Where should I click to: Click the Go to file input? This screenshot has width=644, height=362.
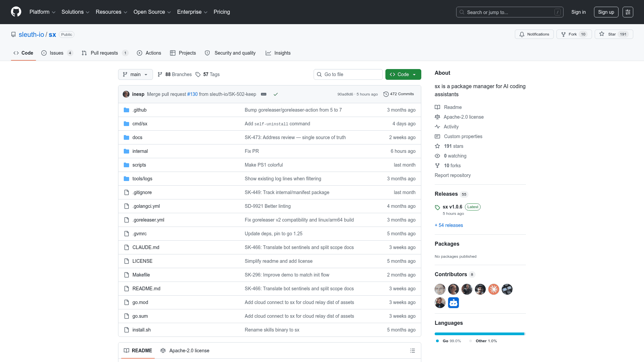click(348, 74)
